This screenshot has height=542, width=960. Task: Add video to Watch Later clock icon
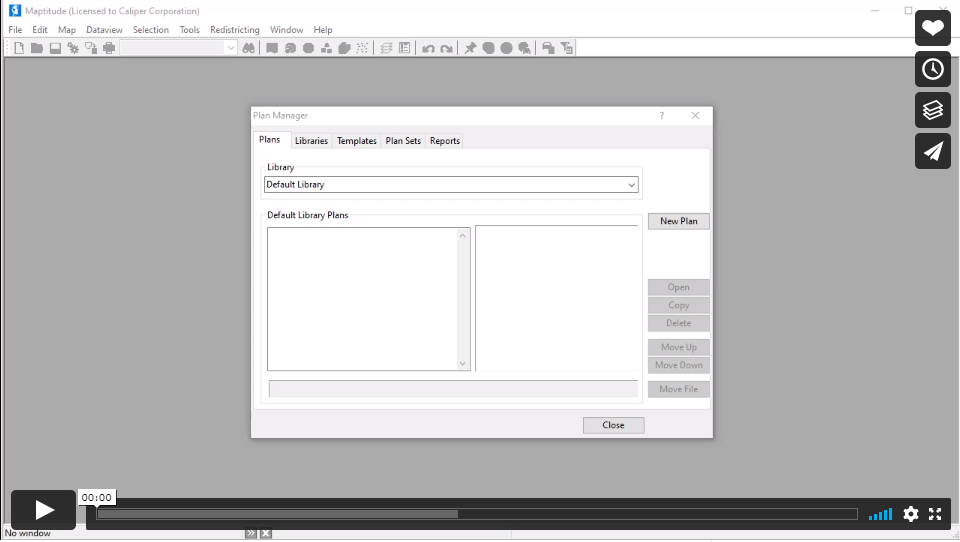pyautogui.click(x=932, y=69)
